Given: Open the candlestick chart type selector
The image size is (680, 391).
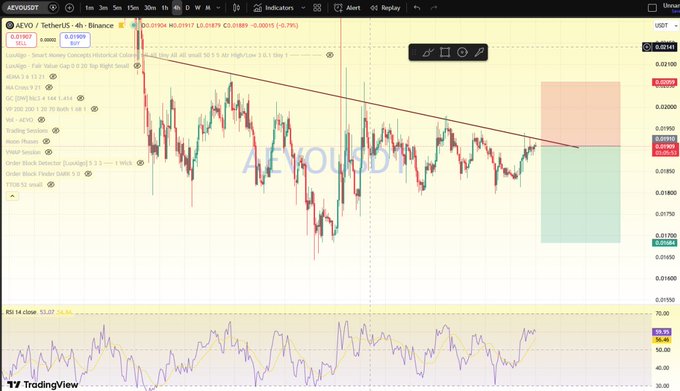Looking at the screenshot, I should tap(236, 8).
